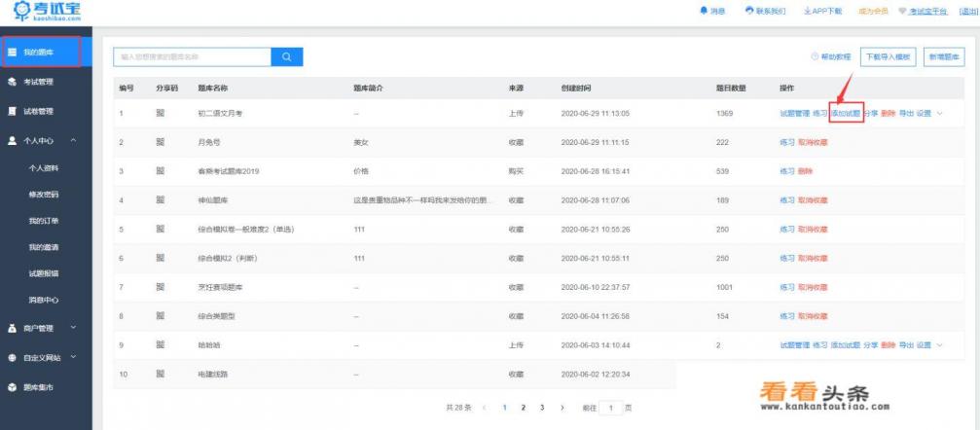Screen dimensions: 980x430
Task: Open the sidebar item just above 消息中心
Action: pos(44,273)
